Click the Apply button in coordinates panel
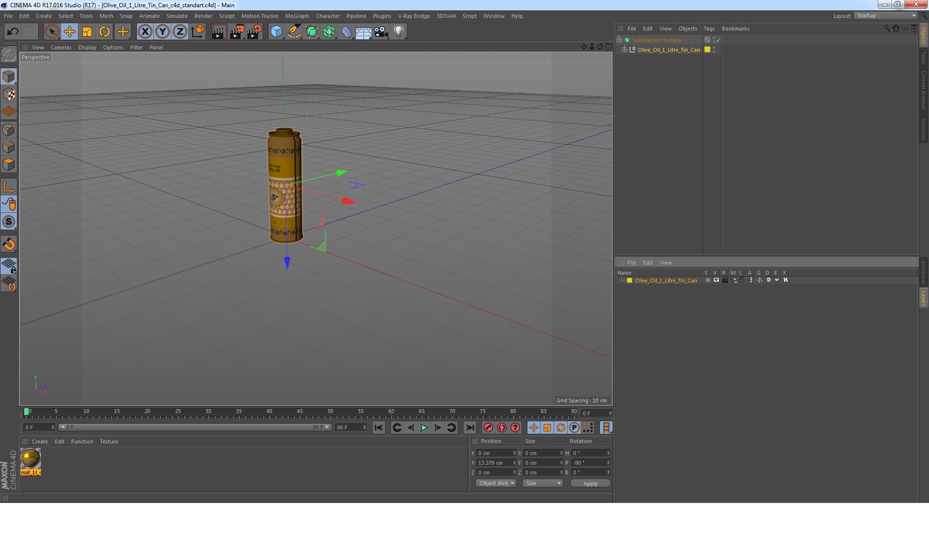This screenshot has height=560, width=929. point(590,483)
